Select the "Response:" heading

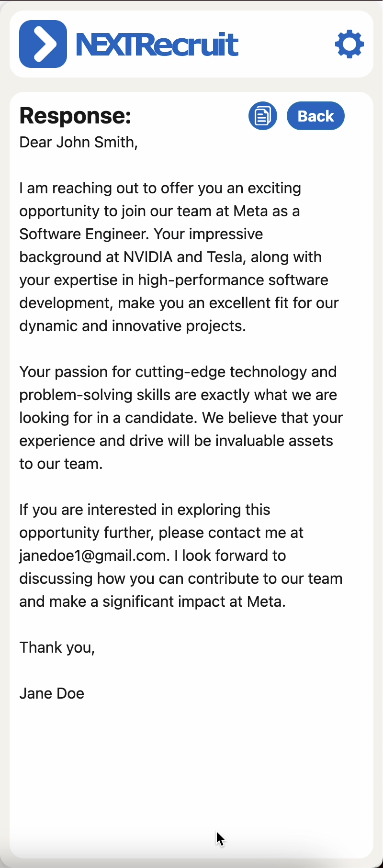coord(75,116)
